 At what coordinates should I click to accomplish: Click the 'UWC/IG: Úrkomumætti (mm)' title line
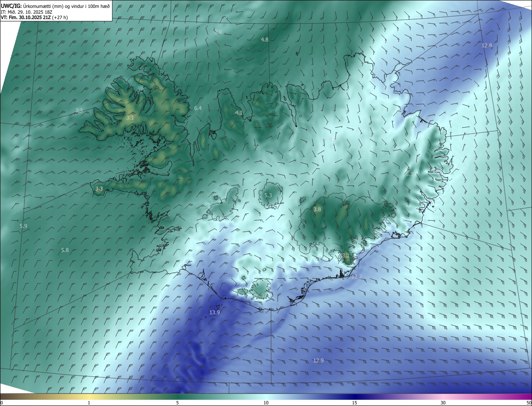pyautogui.click(x=55, y=6)
